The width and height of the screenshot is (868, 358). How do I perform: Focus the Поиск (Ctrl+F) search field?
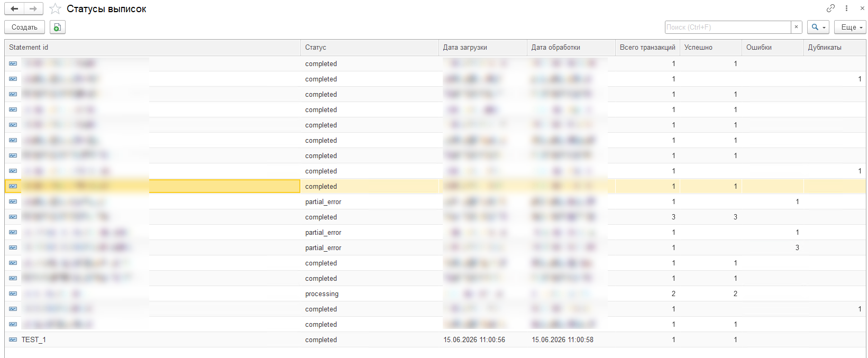click(x=728, y=27)
